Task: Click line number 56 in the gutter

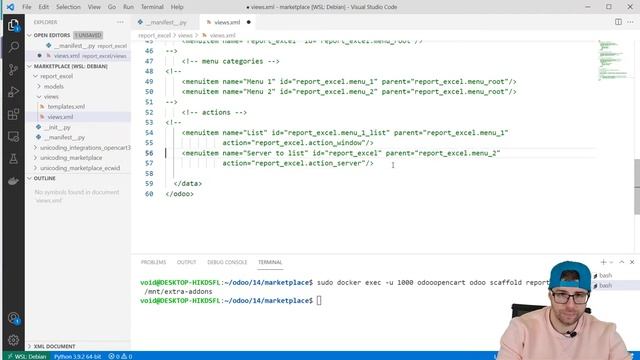Action: [x=149, y=153]
